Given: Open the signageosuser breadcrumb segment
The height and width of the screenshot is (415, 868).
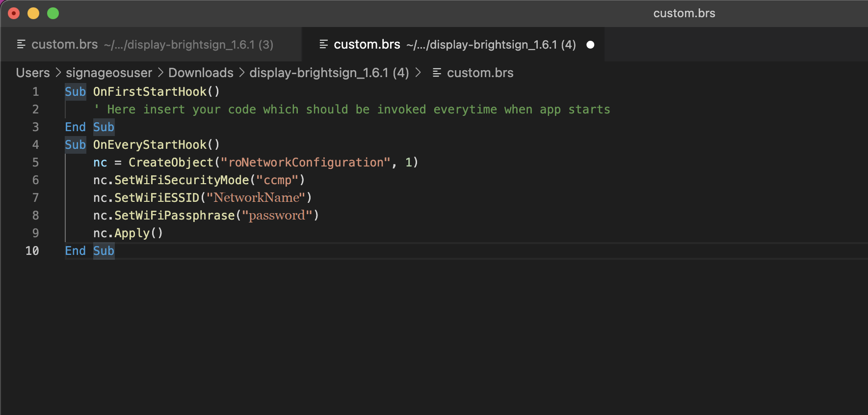Looking at the screenshot, I should point(109,73).
